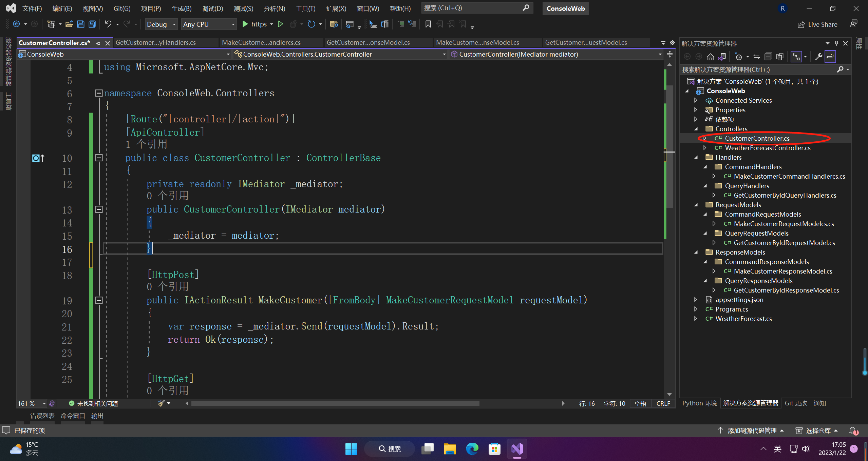Viewport: 868px width, 461px height.
Task: Open the 错误列表 panel tab
Action: point(42,416)
